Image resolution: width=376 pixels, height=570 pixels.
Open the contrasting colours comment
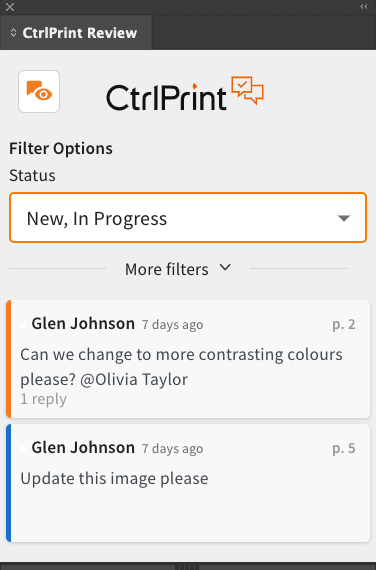point(188,359)
